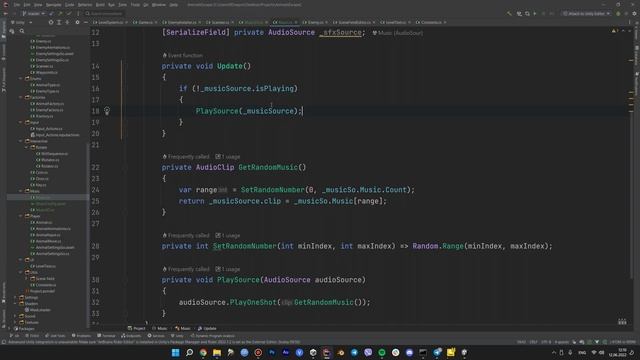The height and width of the screenshot is (360, 640).
Task: Open Photoshop from taskbar
Action: [272, 352]
